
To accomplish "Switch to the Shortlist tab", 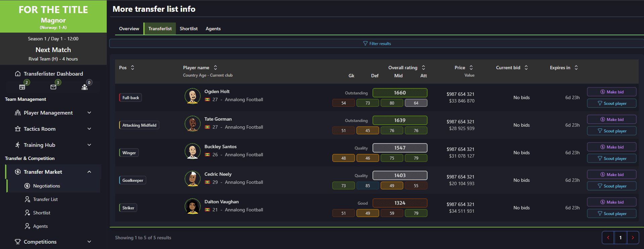I will click(189, 29).
